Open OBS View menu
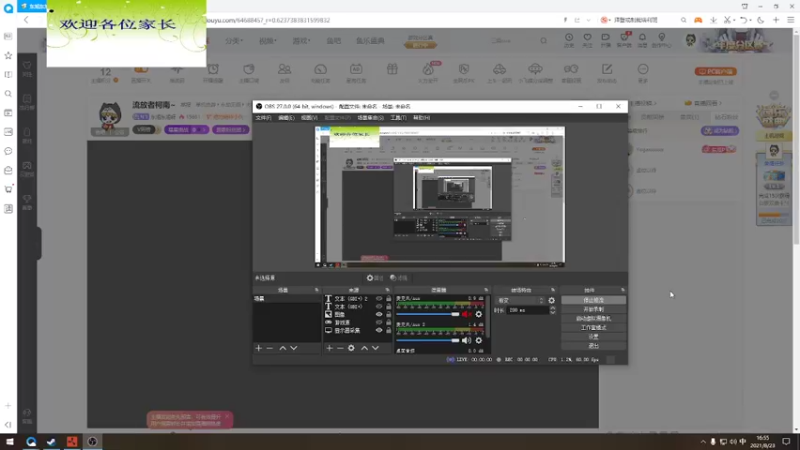The height and width of the screenshot is (450, 800). point(309,118)
